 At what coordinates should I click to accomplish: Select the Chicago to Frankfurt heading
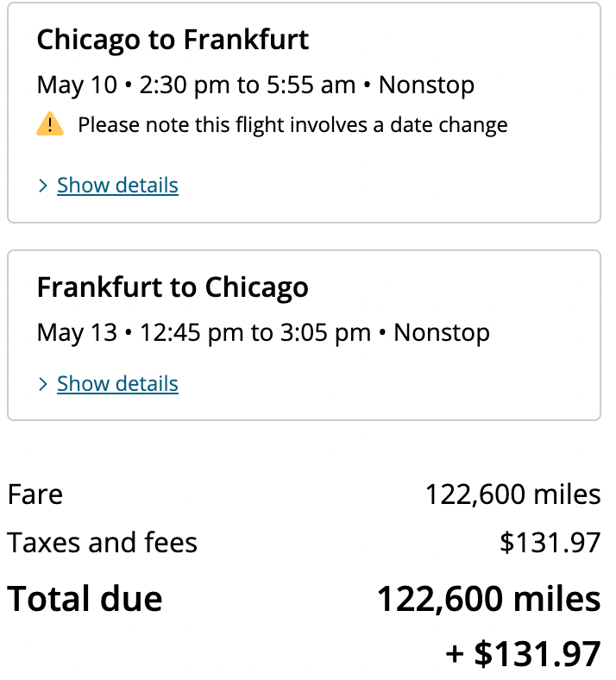[173, 41]
